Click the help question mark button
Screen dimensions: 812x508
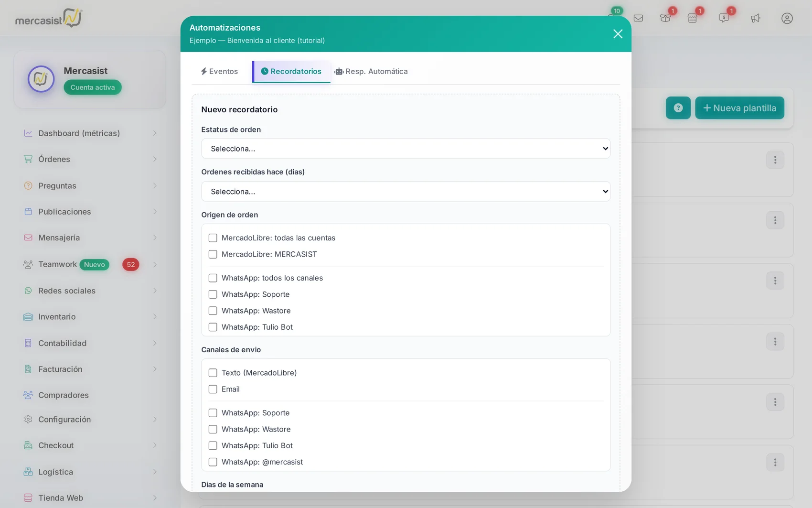678,108
